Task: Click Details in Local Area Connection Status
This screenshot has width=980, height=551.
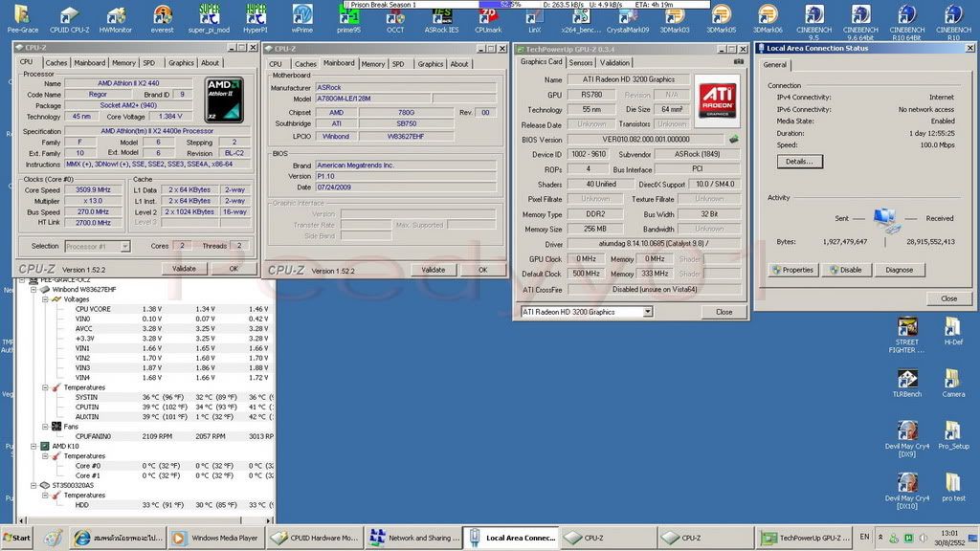Action: 799,161
